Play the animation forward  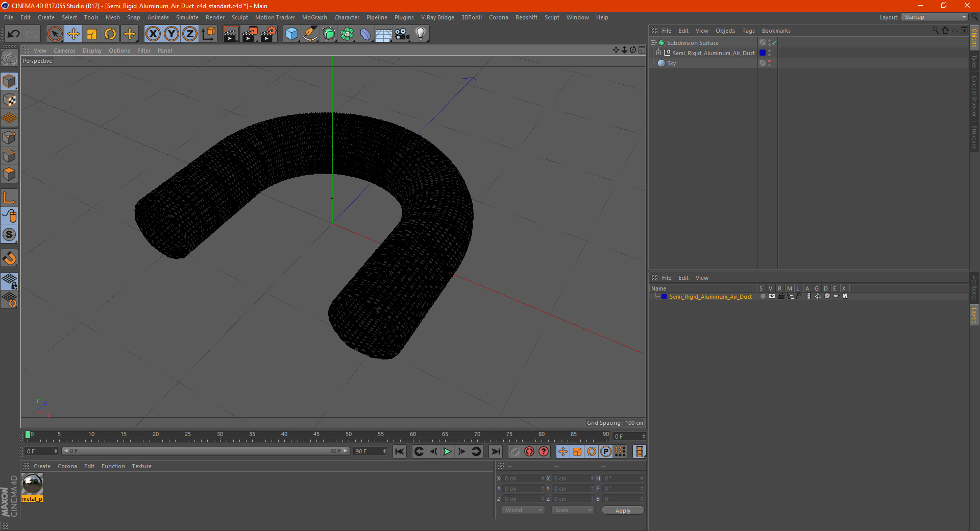447,451
